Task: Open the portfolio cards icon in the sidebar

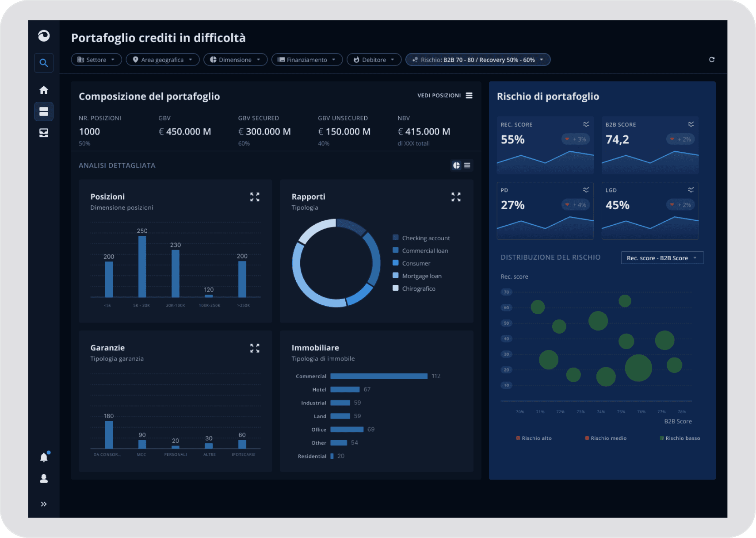Action: point(43,111)
